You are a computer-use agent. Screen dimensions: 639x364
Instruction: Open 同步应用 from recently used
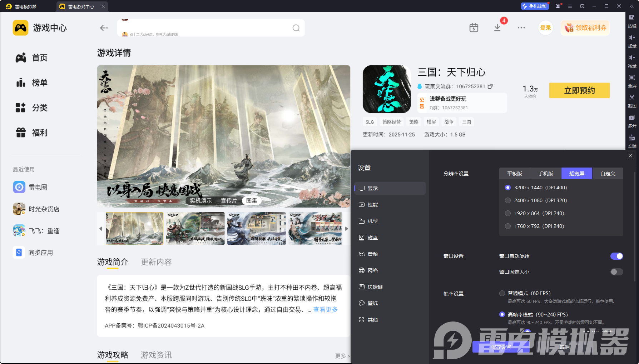(x=33, y=253)
